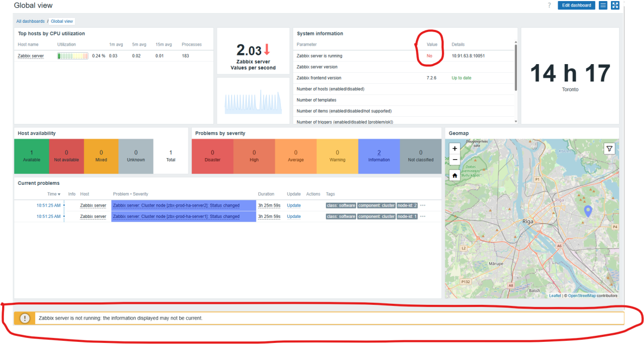Expand more tags for zbx-prod-ha-server2 problem
Viewport: 644px width, 344px height.
422,205
